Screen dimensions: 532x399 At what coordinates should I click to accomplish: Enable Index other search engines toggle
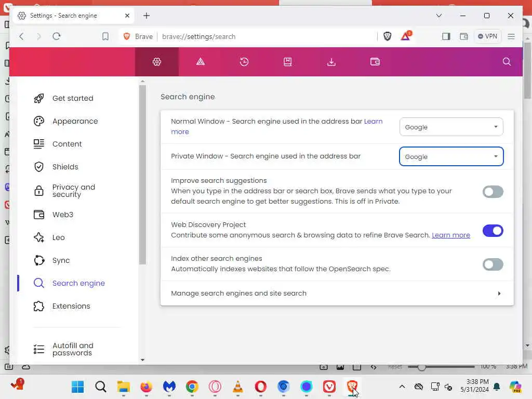[x=493, y=264]
